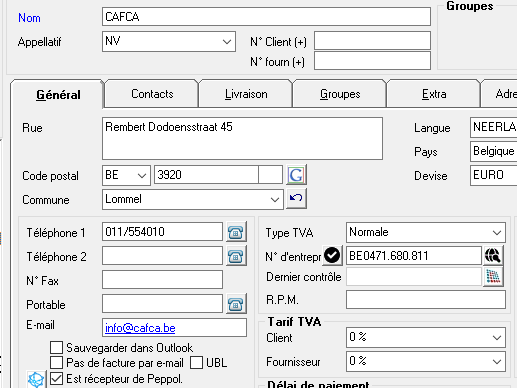Click the grid icon beside Dernier contrôle
The width and height of the screenshot is (517, 388).
493,277
